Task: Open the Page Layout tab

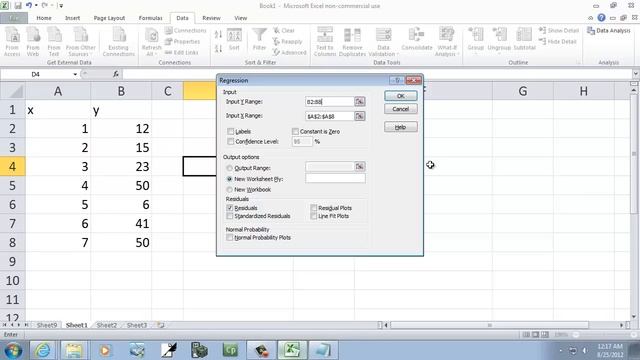Action: pyautogui.click(x=109, y=18)
